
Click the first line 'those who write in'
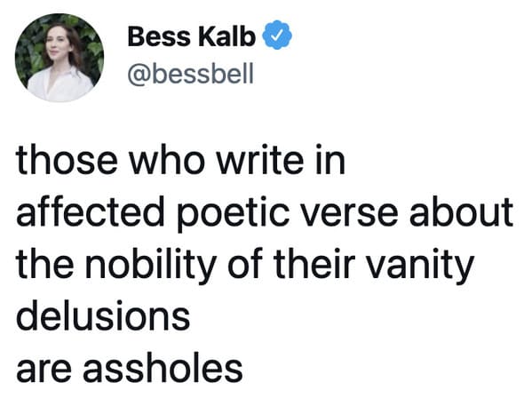pos(180,160)
